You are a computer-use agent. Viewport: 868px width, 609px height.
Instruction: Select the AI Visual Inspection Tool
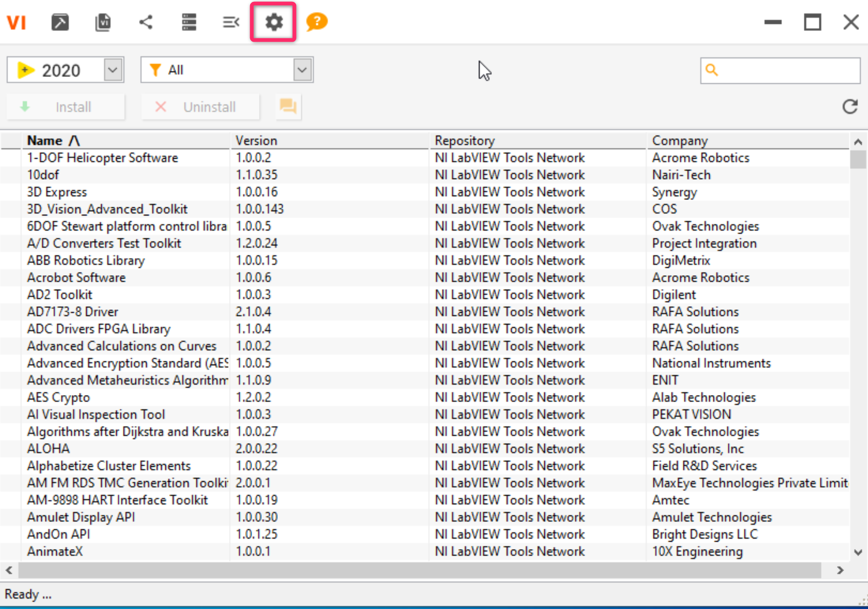[x=425, y=414]
